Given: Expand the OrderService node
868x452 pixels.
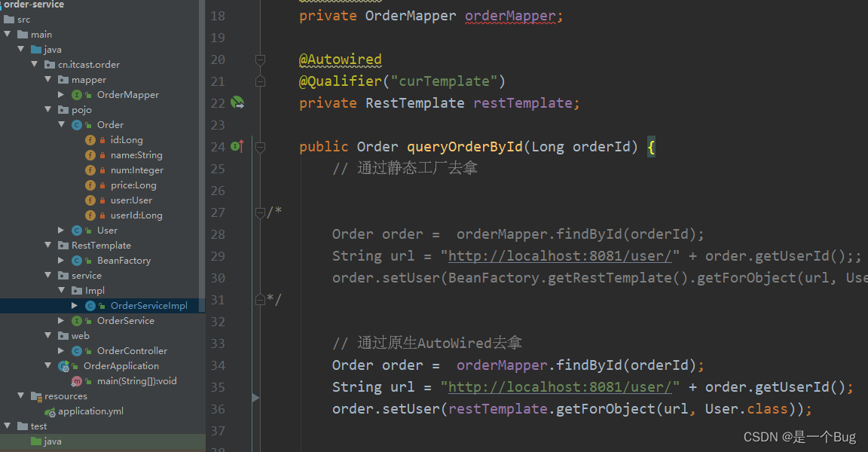Looking at the screenshot, I should click(61, 320).
